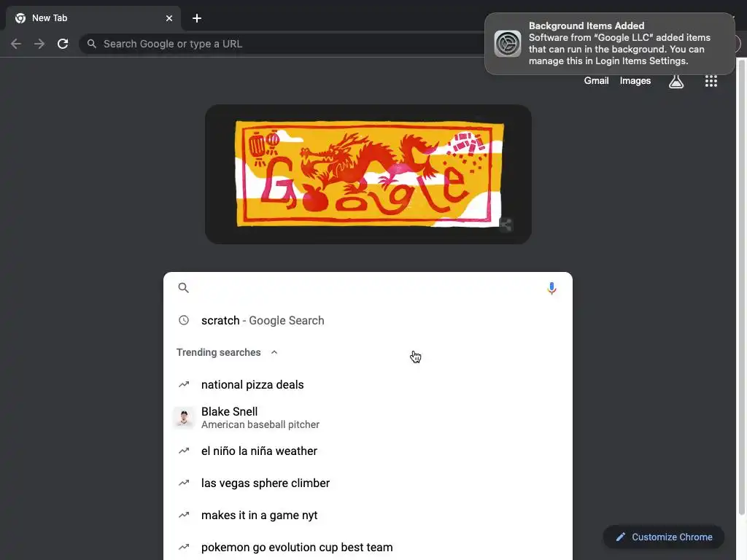Click the page vertical scrollbar
The image size is (747, 560).
pyautogui.click(x=741, y=286)
